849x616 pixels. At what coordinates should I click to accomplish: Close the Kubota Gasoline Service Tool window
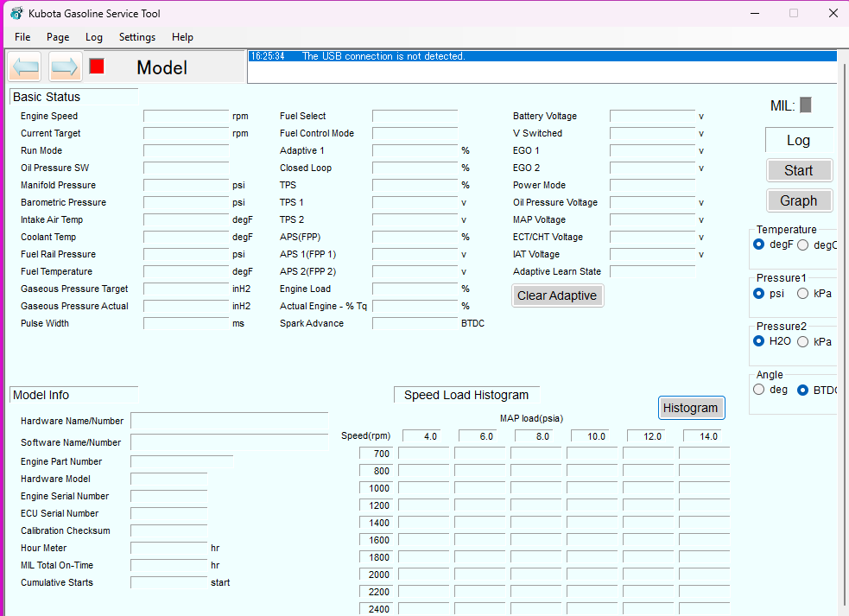click(833, 13)
